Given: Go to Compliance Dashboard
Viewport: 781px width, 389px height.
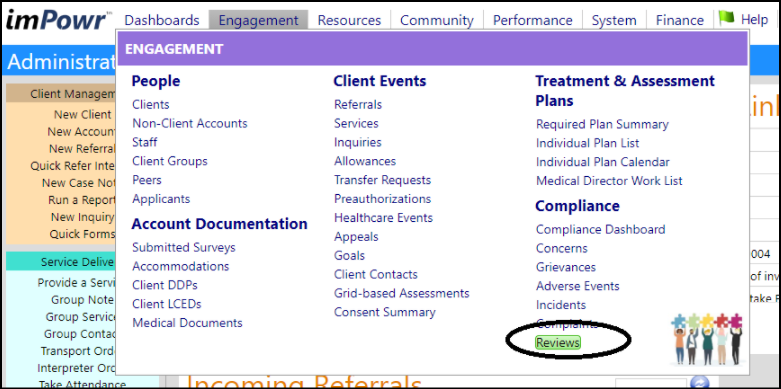Looking at the screenshot, I should [600, 230].
